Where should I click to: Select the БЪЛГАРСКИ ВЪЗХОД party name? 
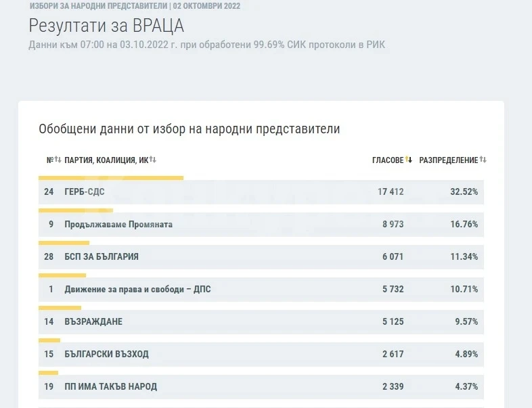[106, 354]
